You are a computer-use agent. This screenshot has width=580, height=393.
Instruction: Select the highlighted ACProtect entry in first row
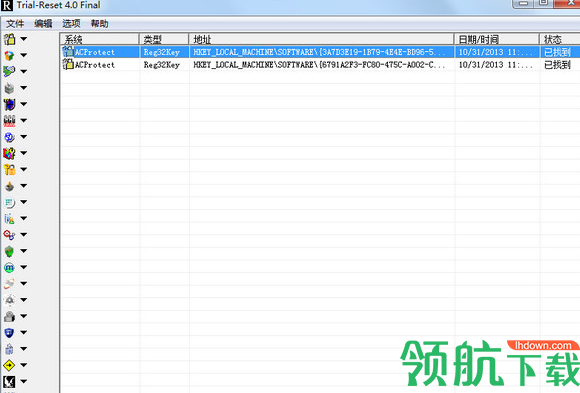(x=95, y=52)
